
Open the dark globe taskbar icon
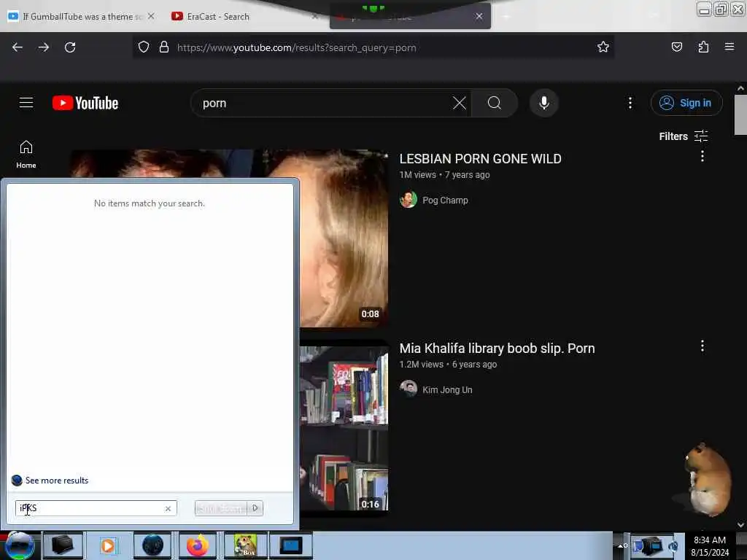click(x=152, y=545)
